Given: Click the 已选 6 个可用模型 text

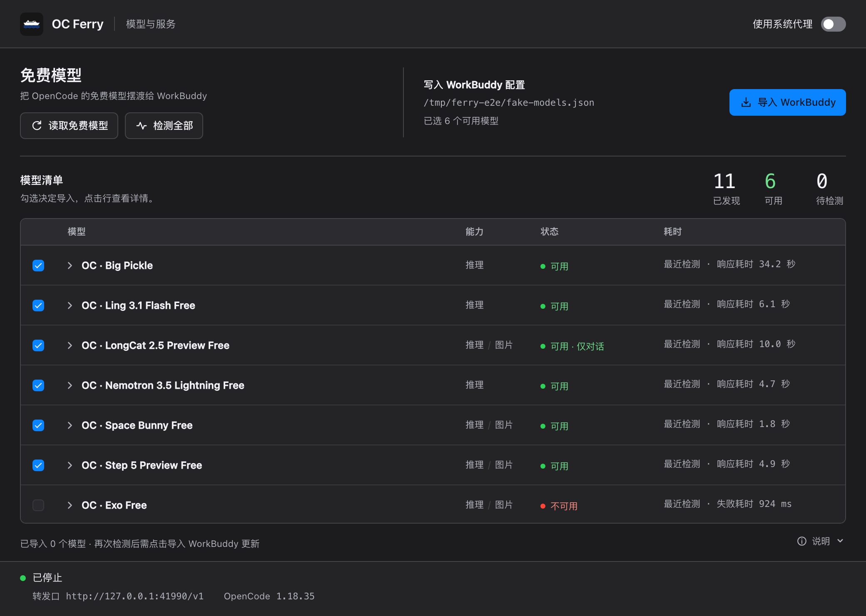Looking at the screenshot, I should coord(461,121).
